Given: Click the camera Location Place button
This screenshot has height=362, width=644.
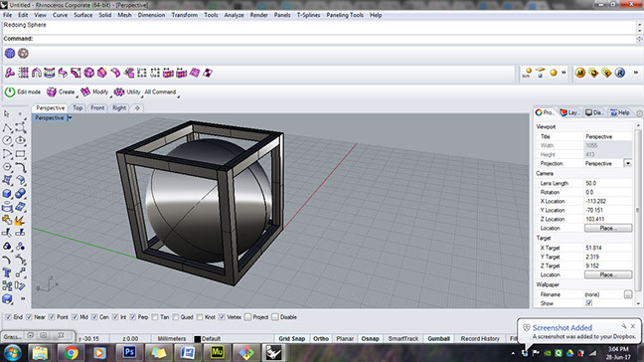Looking at the screenshot, I should pyautogui.click(x=608, y=228).
